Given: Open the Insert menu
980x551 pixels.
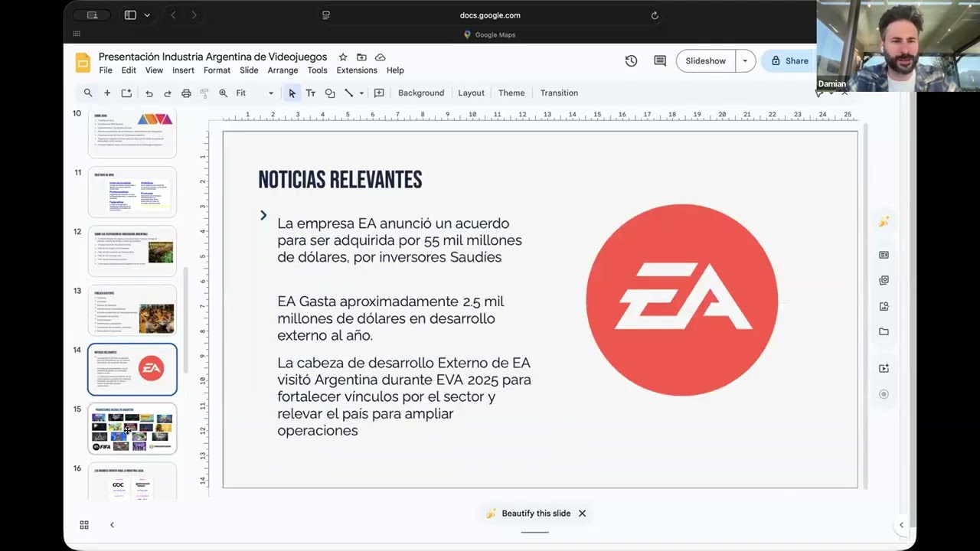Looking at the screenshot, I should (183, 70).
